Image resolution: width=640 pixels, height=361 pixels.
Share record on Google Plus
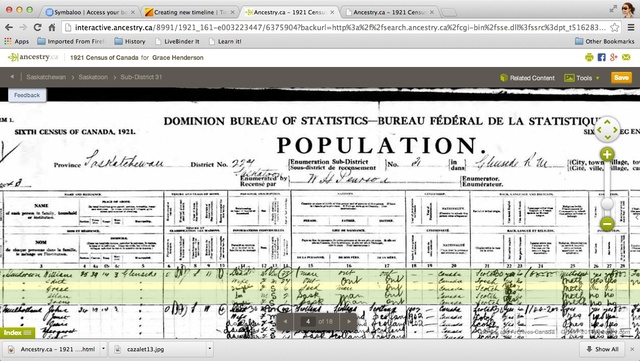point(613,57)
